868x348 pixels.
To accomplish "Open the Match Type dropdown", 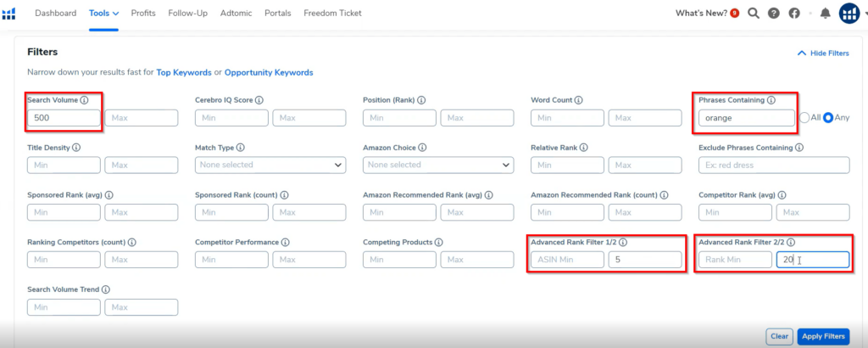I will [270, 166].
